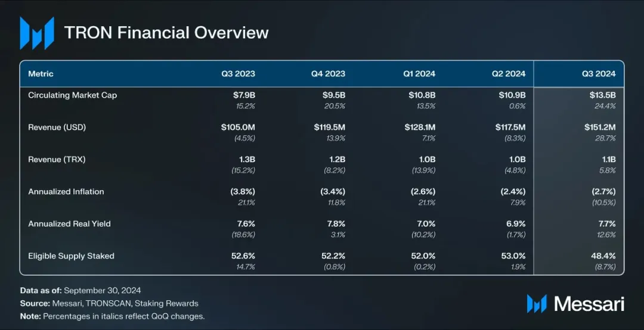Click the '6.9%' real yield value
This screenshot has width=644, height=330.
click(516, 224)
